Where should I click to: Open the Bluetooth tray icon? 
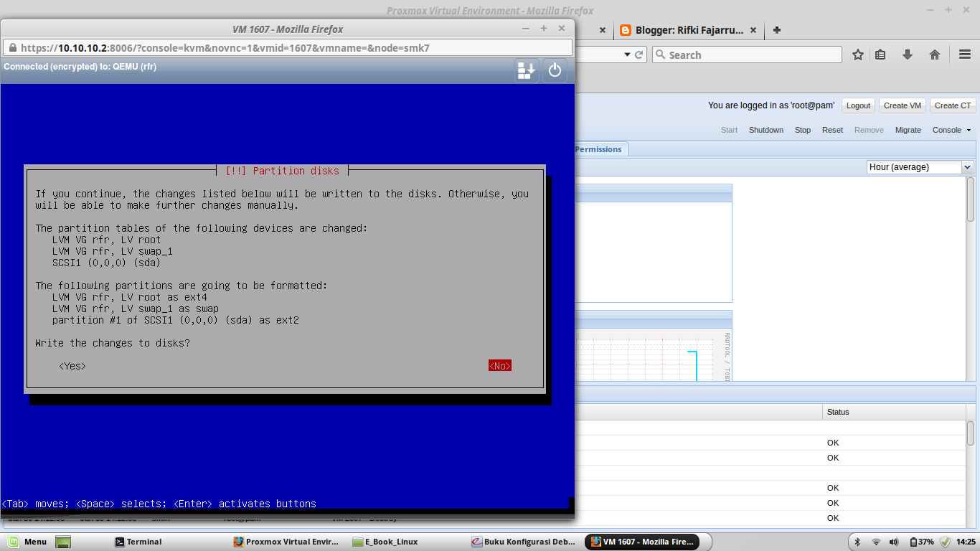(858, 542)
